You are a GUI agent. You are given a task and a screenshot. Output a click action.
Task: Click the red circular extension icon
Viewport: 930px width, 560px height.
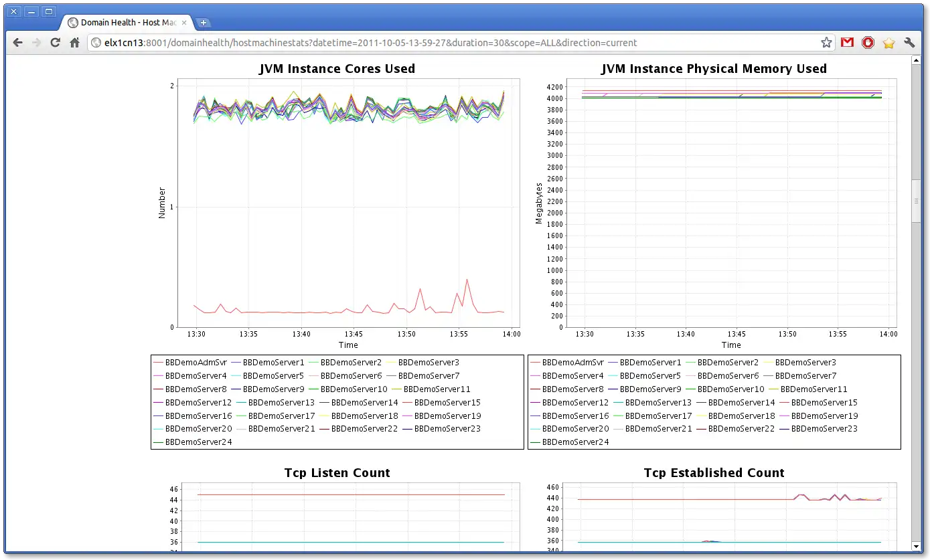pos(868,42)
